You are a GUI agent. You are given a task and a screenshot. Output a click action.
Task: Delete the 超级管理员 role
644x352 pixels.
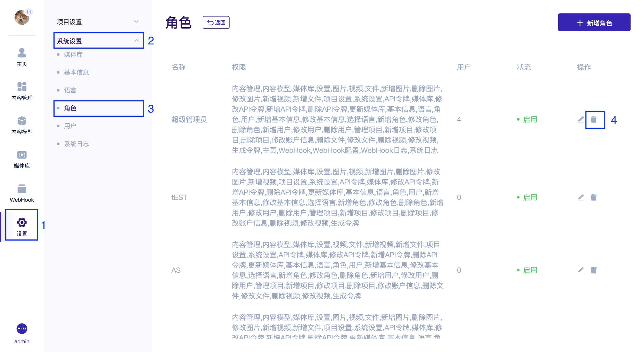click(594, 119)
